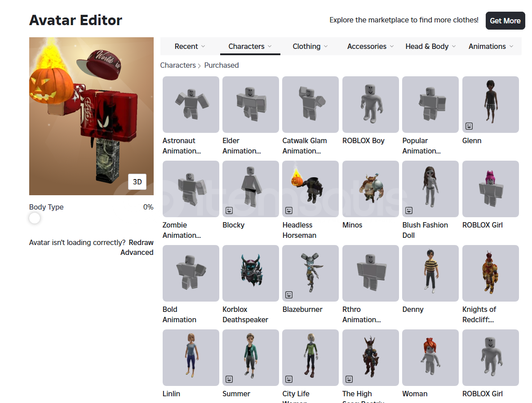Click the Headless Horseman name label

pos(299,230)
